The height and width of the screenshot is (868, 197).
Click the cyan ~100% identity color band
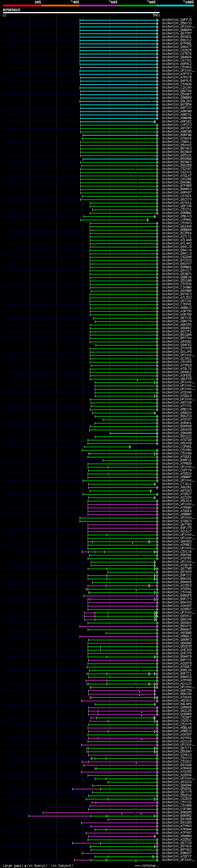pyautogui.click(x=175, y=6)
